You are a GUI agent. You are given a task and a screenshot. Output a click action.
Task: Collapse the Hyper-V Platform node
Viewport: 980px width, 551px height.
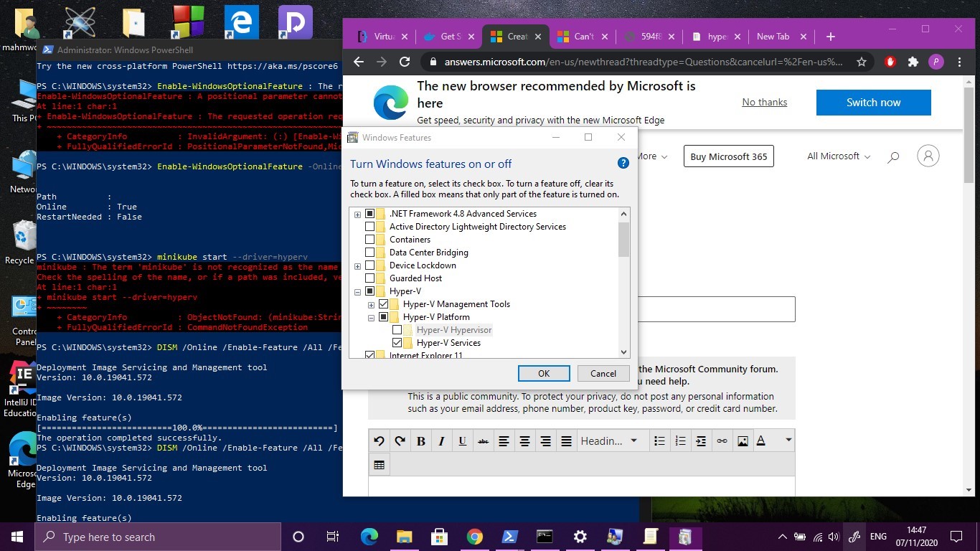pyautogui.click(x=371, y=317)
